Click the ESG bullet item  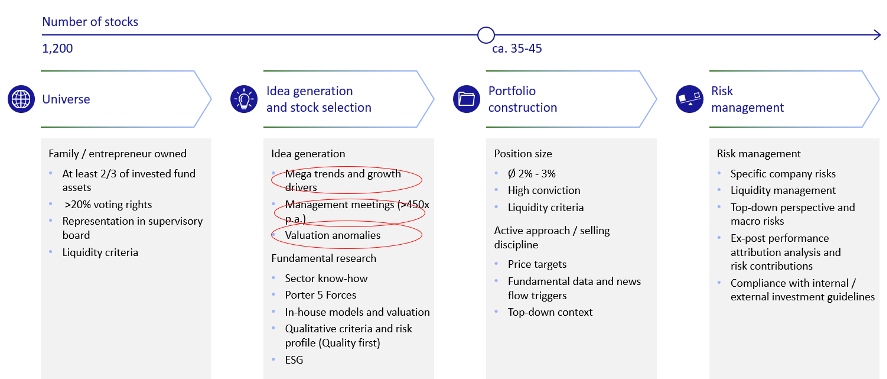294,360
